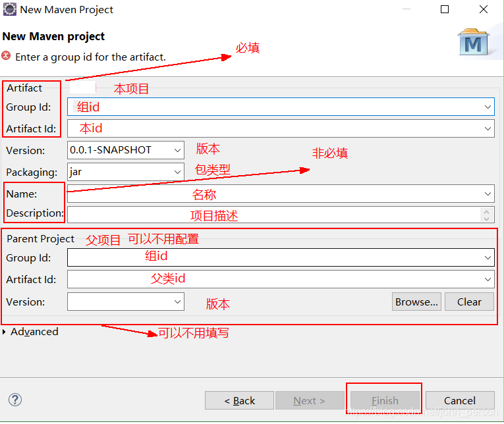
Task: Cancel the new Maven project wizard
Action: point(460,400)
